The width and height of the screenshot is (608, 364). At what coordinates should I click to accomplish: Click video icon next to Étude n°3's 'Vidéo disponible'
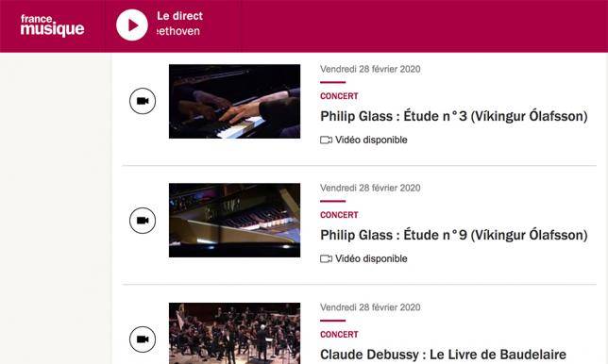[x=326, y=140]
